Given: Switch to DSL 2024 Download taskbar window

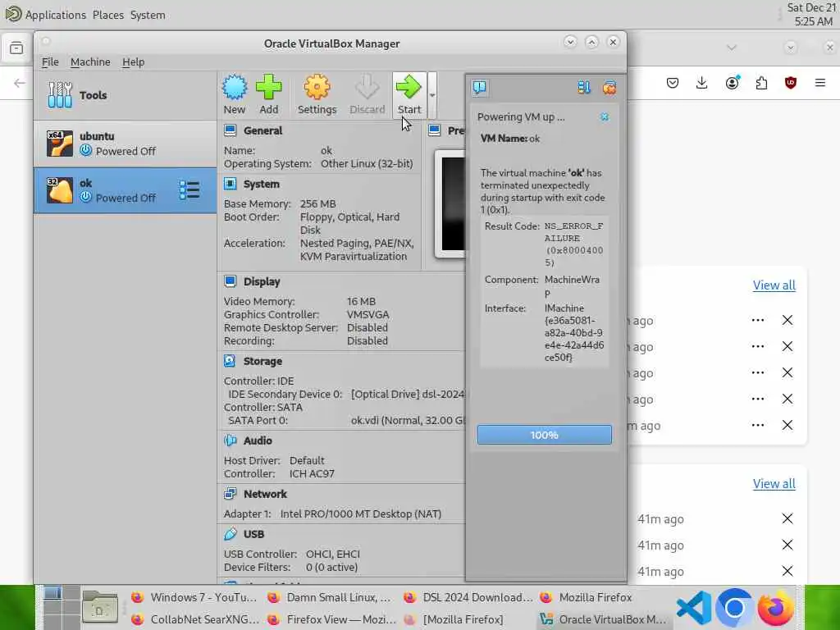Looking at the screenshot, I should click(468, 597).
